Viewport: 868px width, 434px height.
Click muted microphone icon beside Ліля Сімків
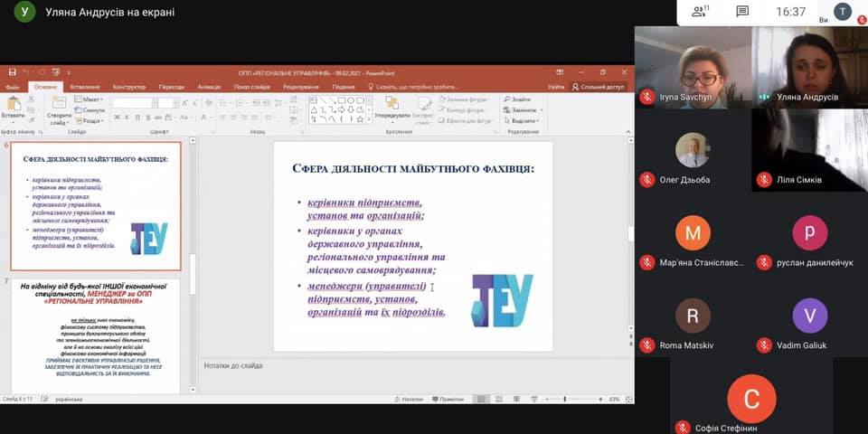[765, 180]
